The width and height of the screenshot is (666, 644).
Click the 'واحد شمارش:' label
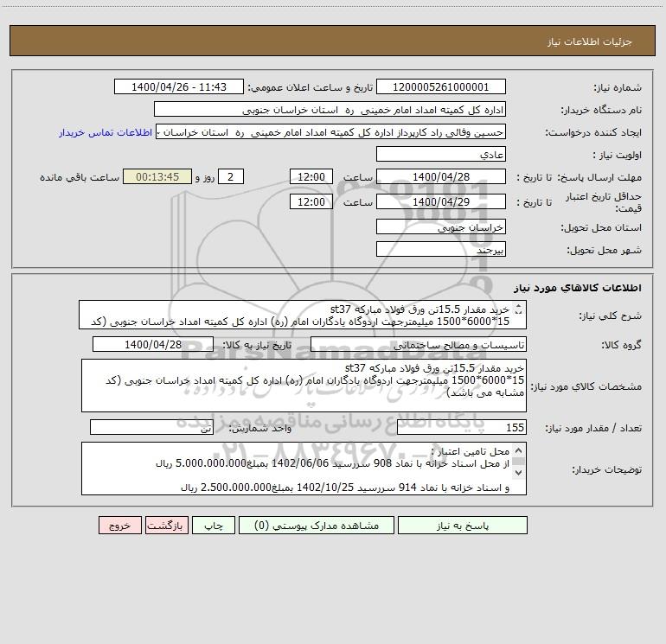pyautogui.click(x=260, y=429)
